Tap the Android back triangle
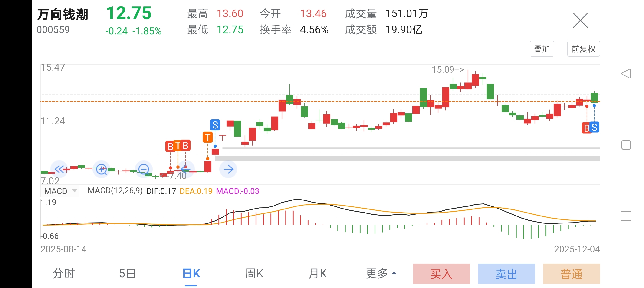Image resolution: width=644 pixels, height=288 pixels. 626,73
